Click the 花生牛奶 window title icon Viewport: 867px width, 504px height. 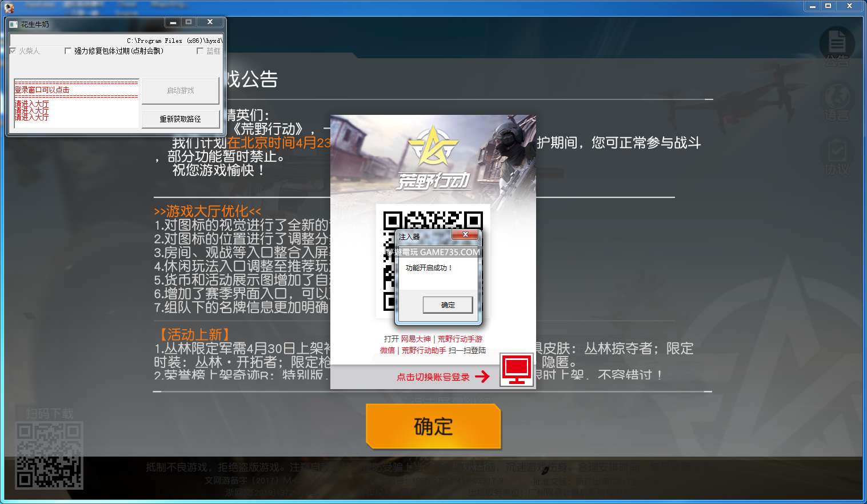(x=14, y=25)
